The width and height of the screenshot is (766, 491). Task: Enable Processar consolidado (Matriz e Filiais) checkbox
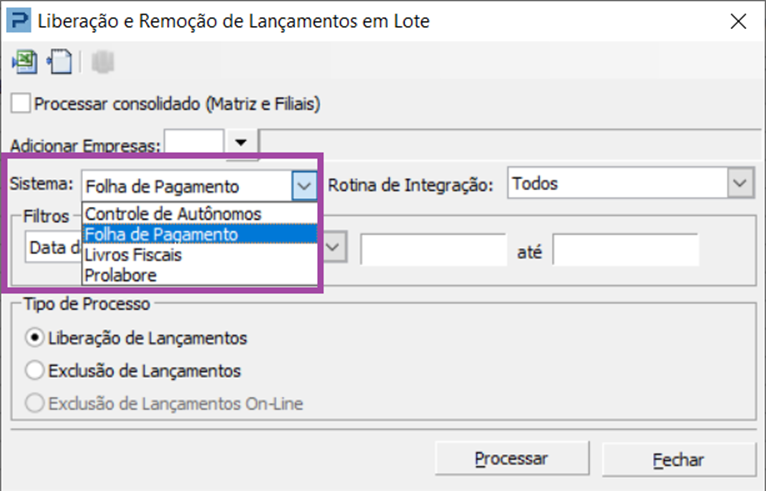pos(21,104)
